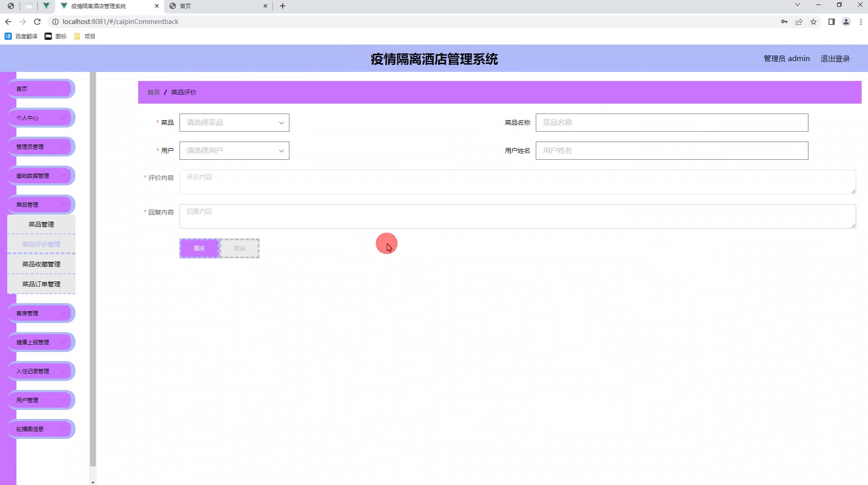The image size is (868, 485).
Task: Open the 请选择菜品 dropdown
Action: pos(234,123)
